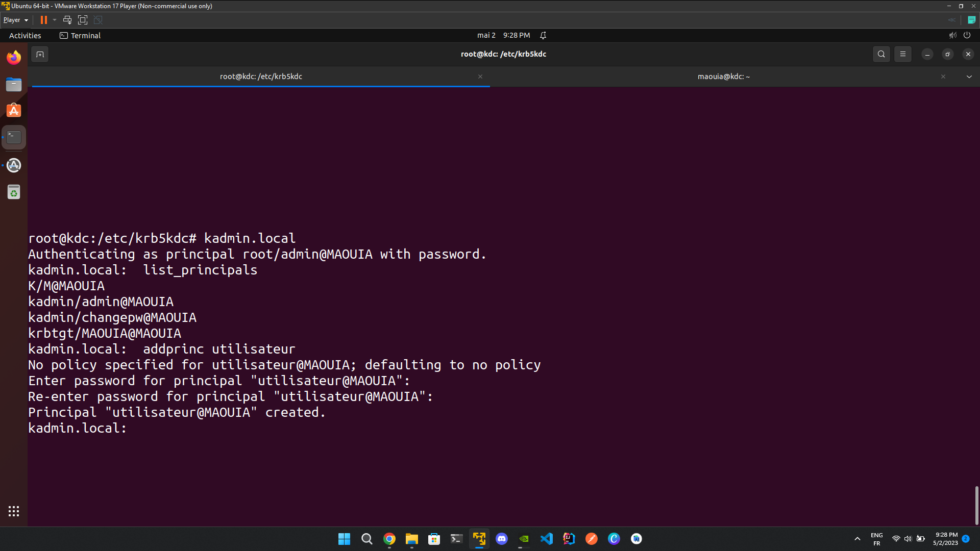Open Windows taskbar search
980x551 pixels.
(367, 539)
